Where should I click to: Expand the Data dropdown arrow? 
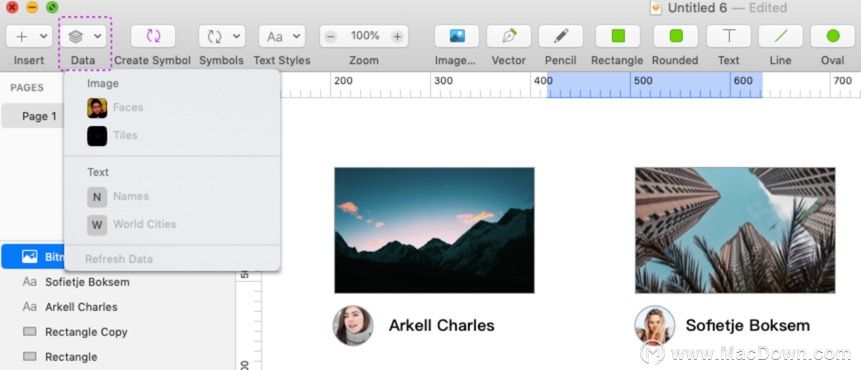[x=98, y=37]
